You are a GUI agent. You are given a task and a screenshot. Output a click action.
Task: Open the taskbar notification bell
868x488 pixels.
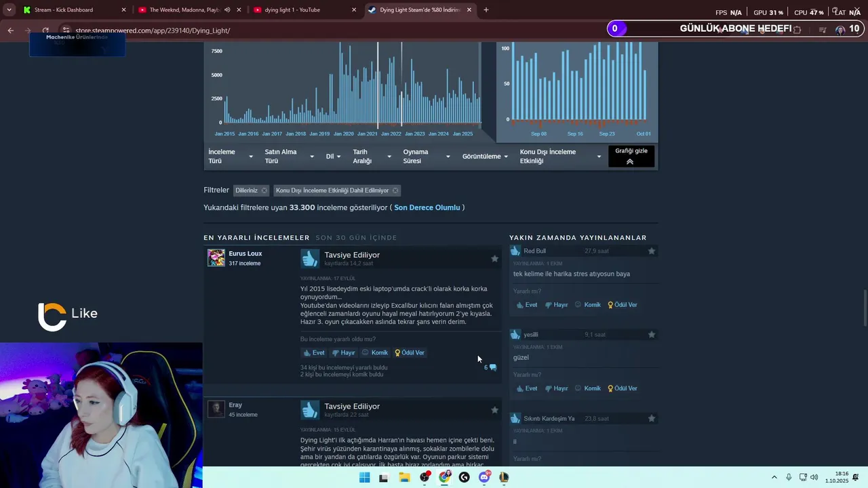[856, 477]
